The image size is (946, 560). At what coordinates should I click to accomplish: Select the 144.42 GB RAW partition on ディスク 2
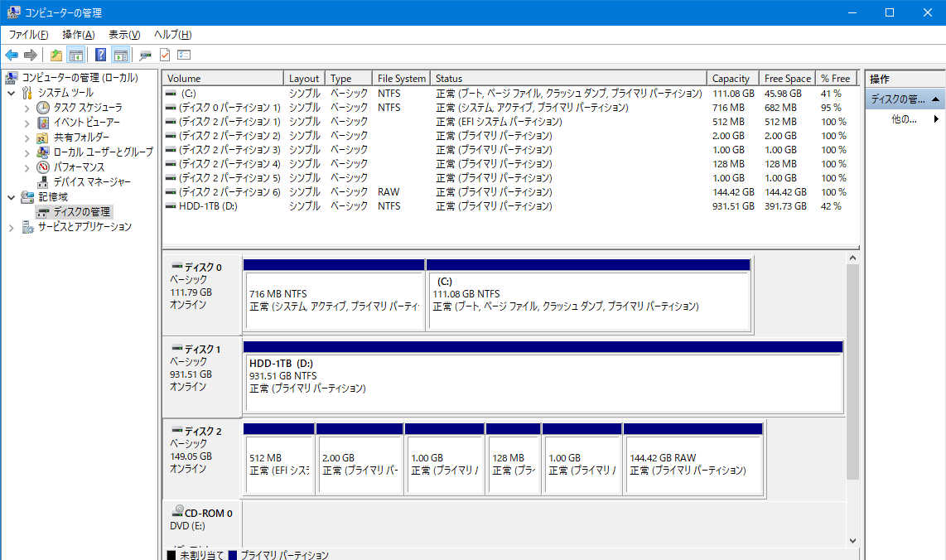[693, 464]
